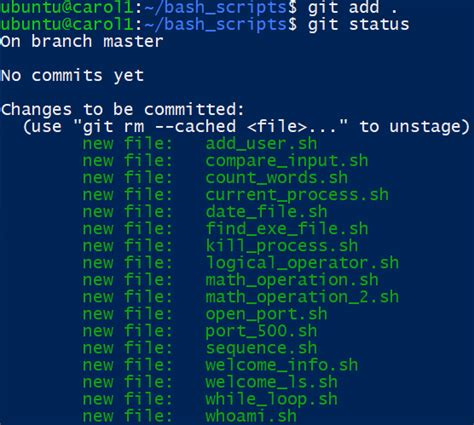Viewport: 474px width, 425px height.
Task: Click the whoami.sh filename
Action: tap(251, 416)
